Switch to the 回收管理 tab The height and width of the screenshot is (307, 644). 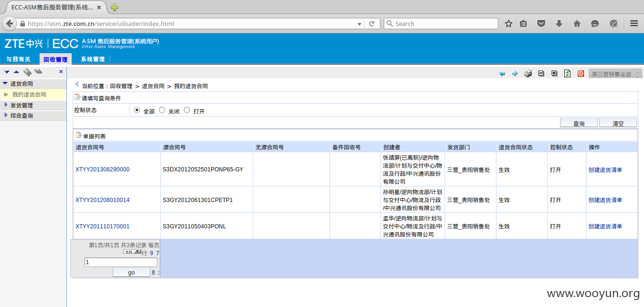[55, 59]
